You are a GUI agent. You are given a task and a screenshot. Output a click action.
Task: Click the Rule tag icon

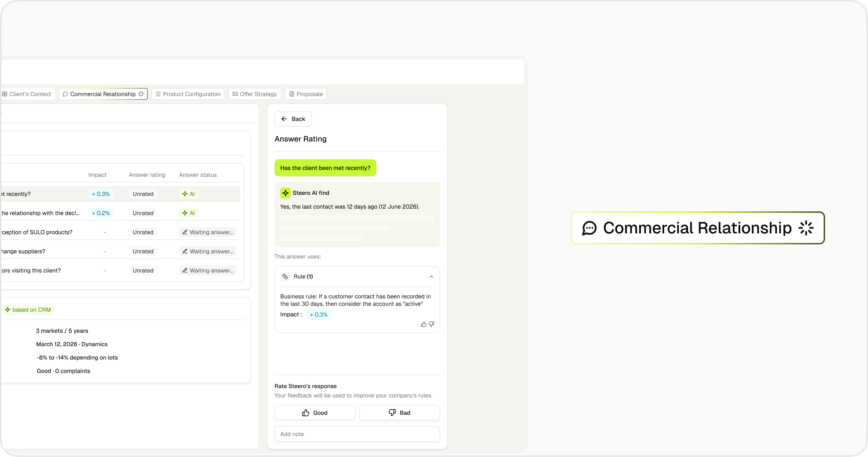tap(285, 277)
